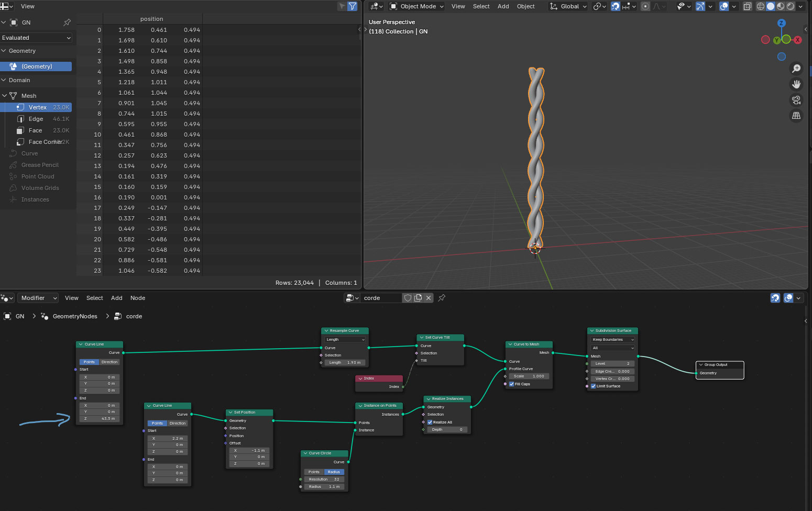Image resolution: width=812 pixels, height=511 pixels.
Task: Open the Add menu in node editor
Action: click(x=116, y=298)
